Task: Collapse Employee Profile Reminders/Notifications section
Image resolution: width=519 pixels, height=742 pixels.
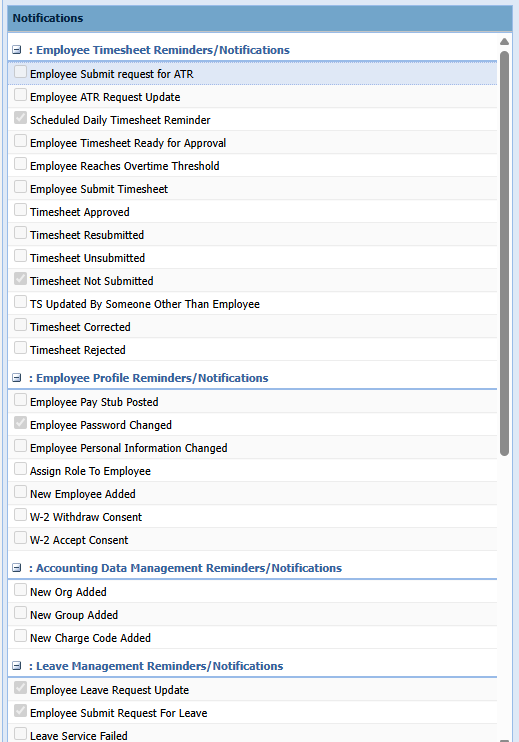Action: [x=17, y=378]
